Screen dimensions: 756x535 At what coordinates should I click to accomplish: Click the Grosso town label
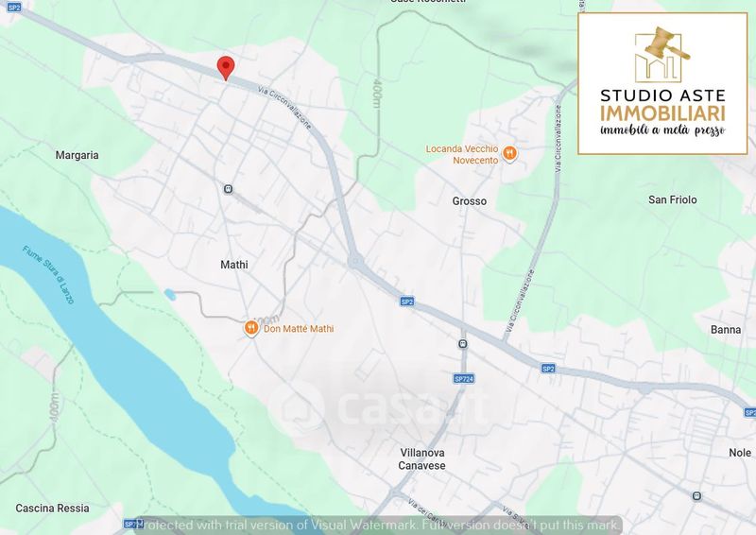[x=469, y=201]
